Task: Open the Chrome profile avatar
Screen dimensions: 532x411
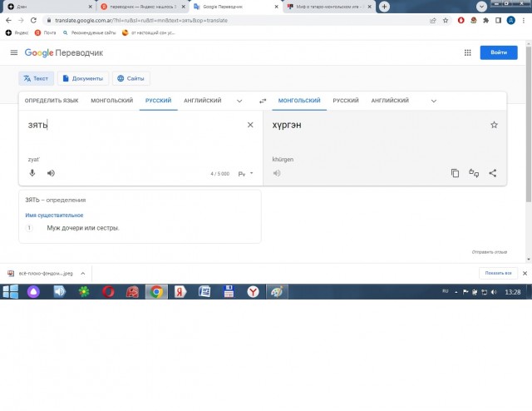Action: (x=510, y=20)
